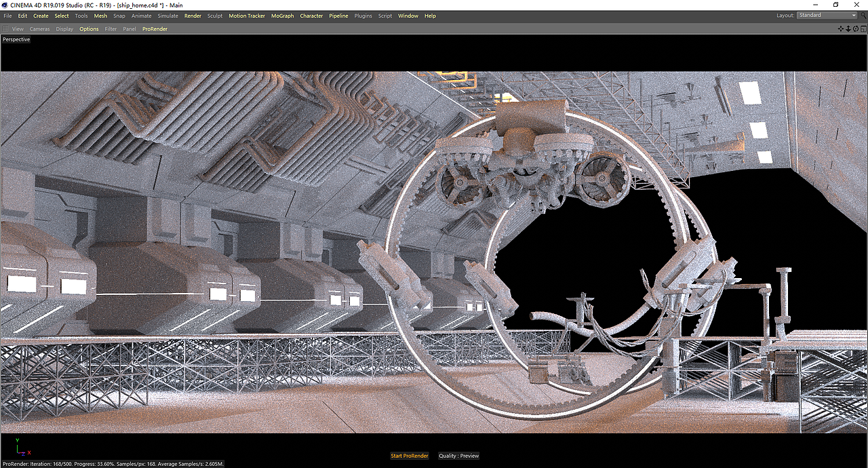Open the Tools menu
The height and width of the screenshot is (468, 868).
81,16
